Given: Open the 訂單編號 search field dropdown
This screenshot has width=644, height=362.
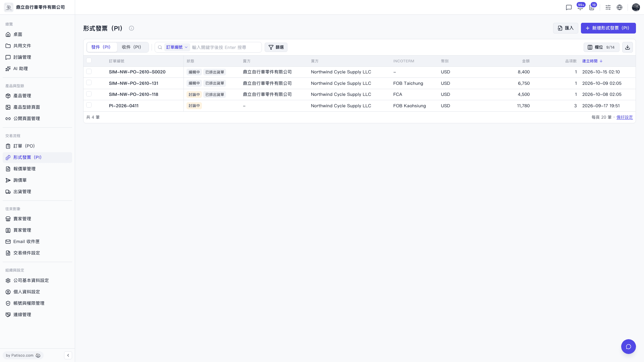Looking at the screenshot, I should (177, 47).
